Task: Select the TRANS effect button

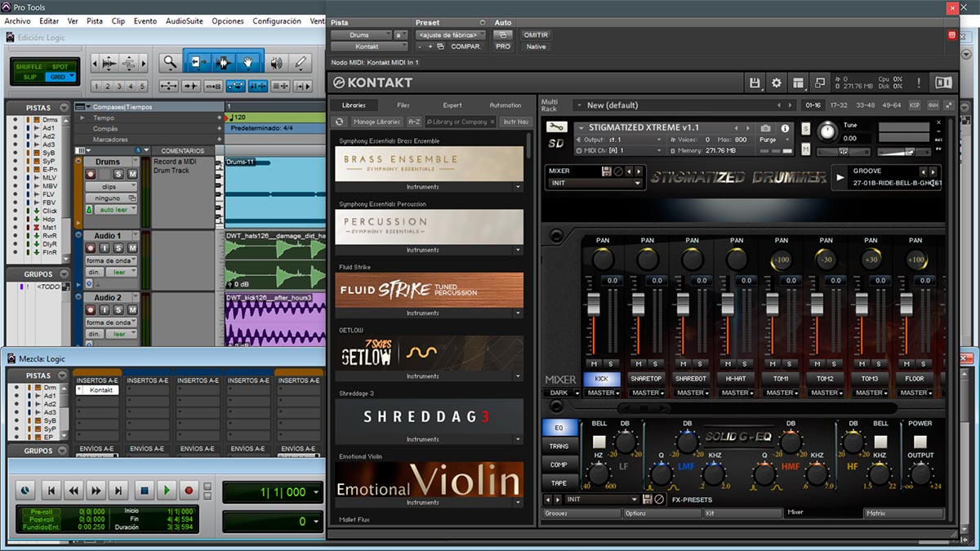Action: (559, 446)
